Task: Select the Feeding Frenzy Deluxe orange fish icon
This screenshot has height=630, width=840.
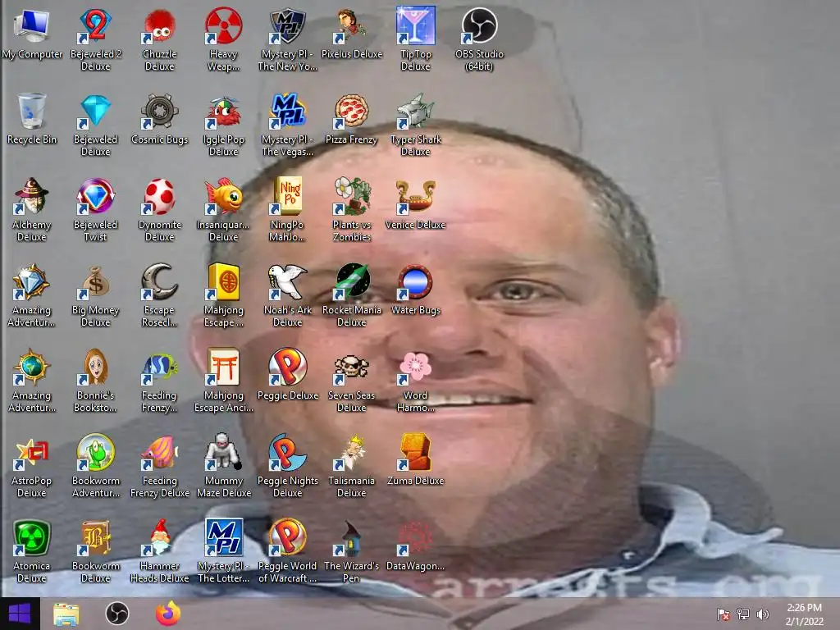Action: [x=160, y=452]
